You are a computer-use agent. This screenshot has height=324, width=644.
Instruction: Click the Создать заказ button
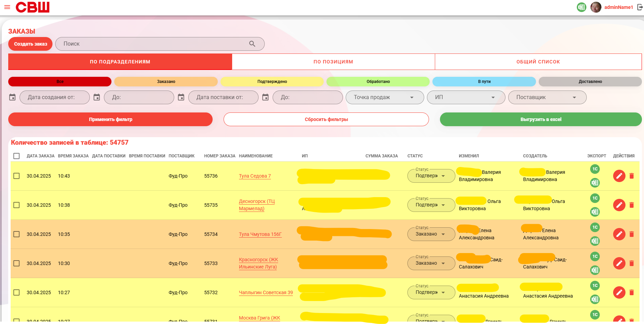coord(31,44)
